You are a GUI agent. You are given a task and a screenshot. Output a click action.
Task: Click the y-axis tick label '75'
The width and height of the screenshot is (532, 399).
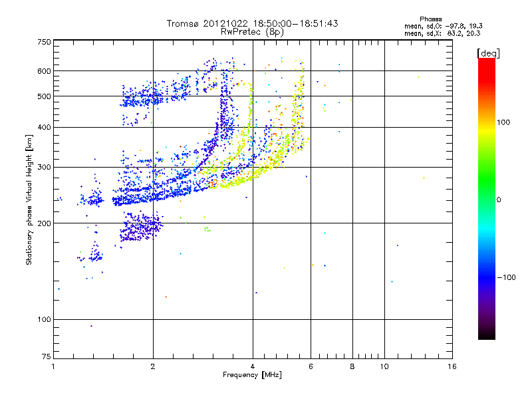click(x=47, y=356)
